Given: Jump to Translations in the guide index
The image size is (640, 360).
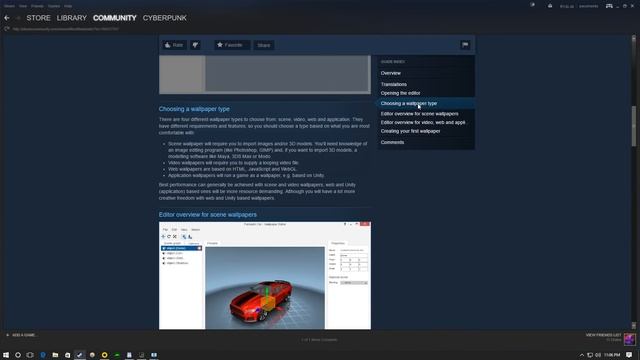Looking at the screenshot, I should pos(394,84).
